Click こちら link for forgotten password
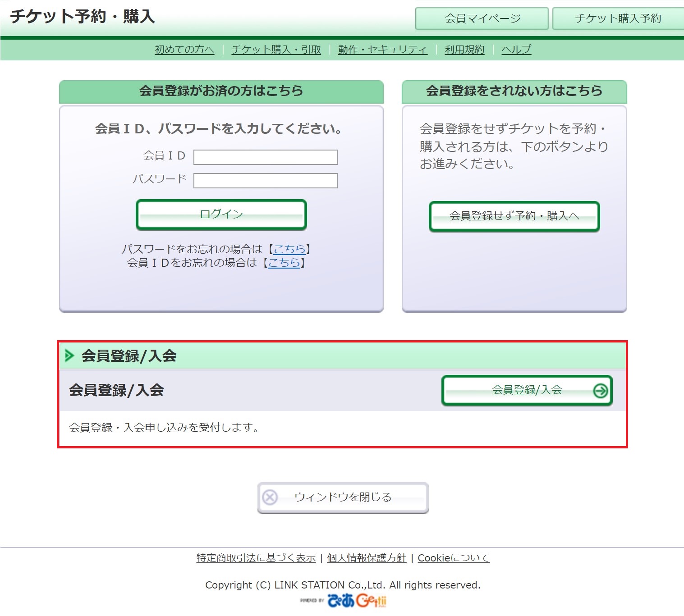This screenshot has height=616, width=684. click(x=289, y=249)
